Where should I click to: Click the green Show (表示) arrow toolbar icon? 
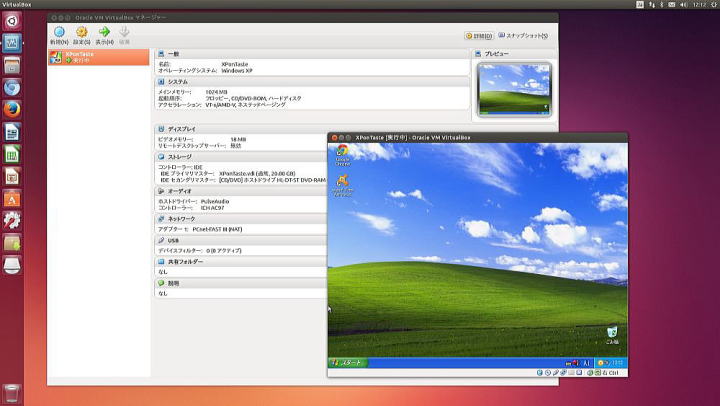coord(104,32)
